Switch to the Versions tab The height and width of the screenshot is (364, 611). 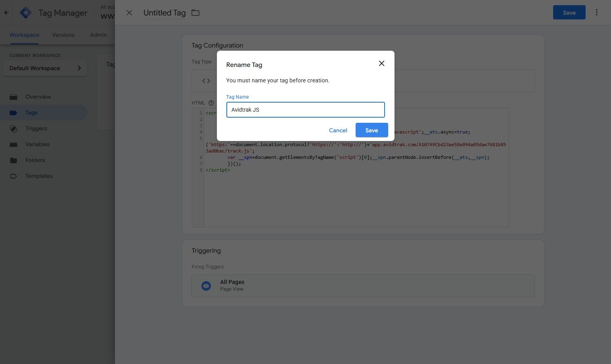(63, 35)
